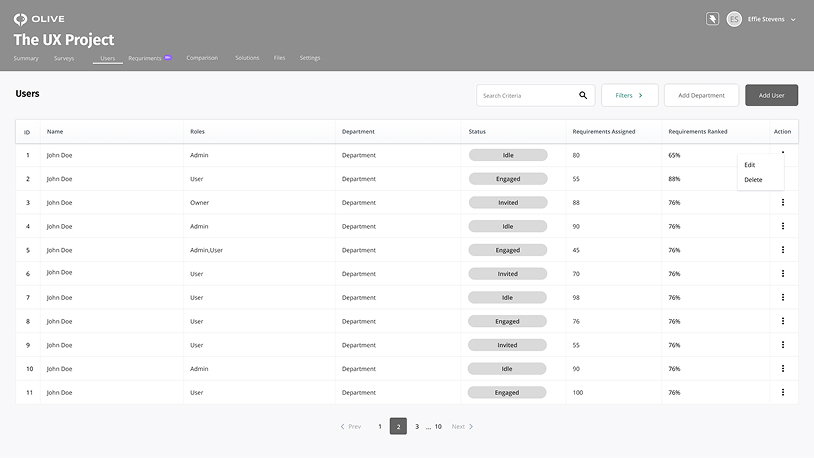The width and height of the screenshot is (814, 458).
Task: Click the 98 requirements assigned value
Action: click(x=576, y=298)
